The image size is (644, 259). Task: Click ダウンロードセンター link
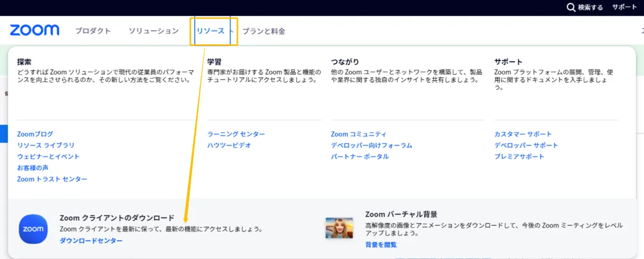pyautogui.click(x=91, y=240)
